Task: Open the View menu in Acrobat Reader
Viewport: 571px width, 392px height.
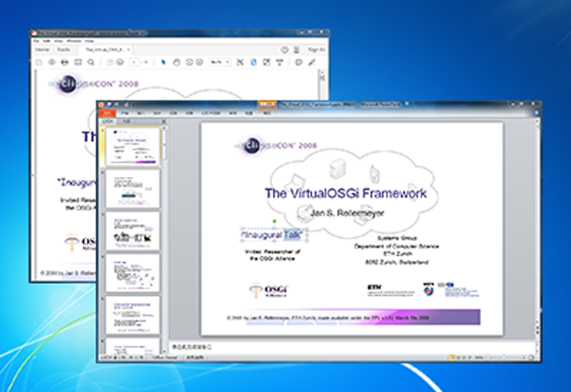Action: (58, 41)
